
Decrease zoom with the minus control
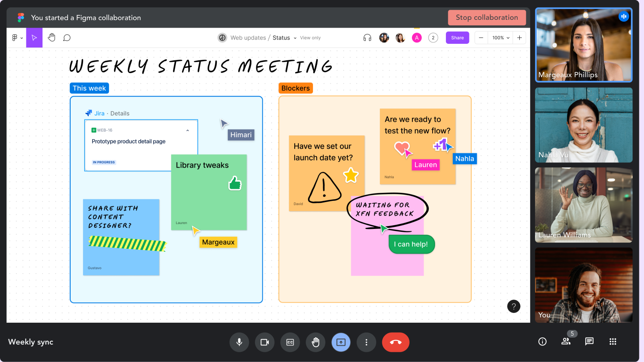click(x=481, y=38)
